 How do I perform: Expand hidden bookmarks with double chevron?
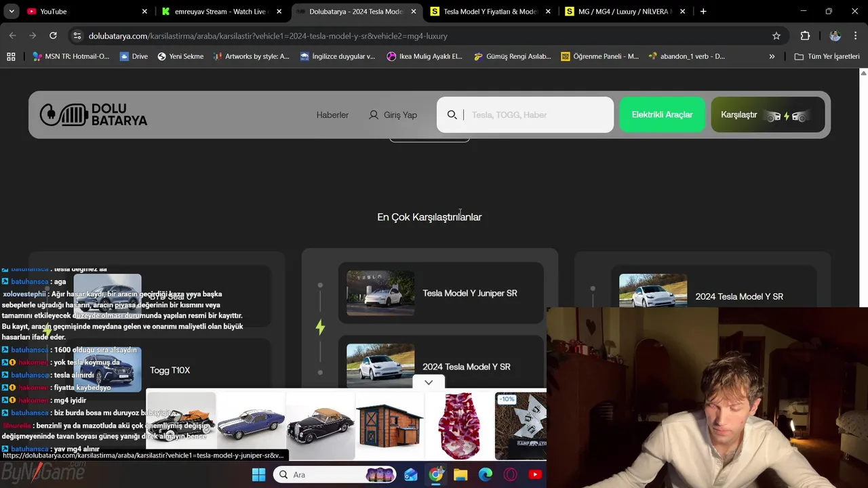(x=772, y=56)
